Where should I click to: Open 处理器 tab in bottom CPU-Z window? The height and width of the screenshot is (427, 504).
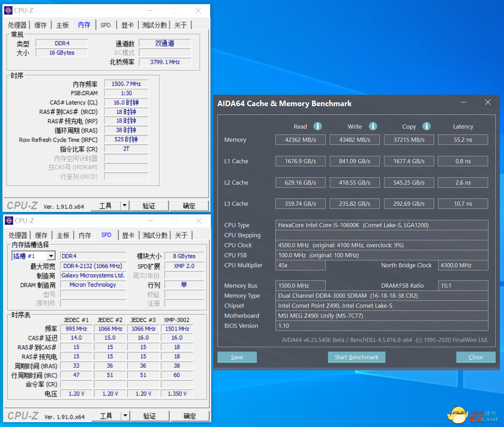click(x=18, y=235)
